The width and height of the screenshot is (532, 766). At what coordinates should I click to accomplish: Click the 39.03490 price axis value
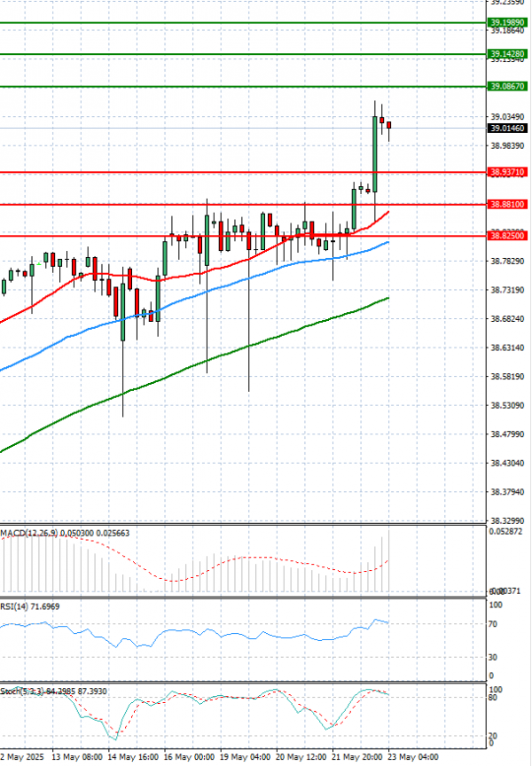tap(507, 117)
